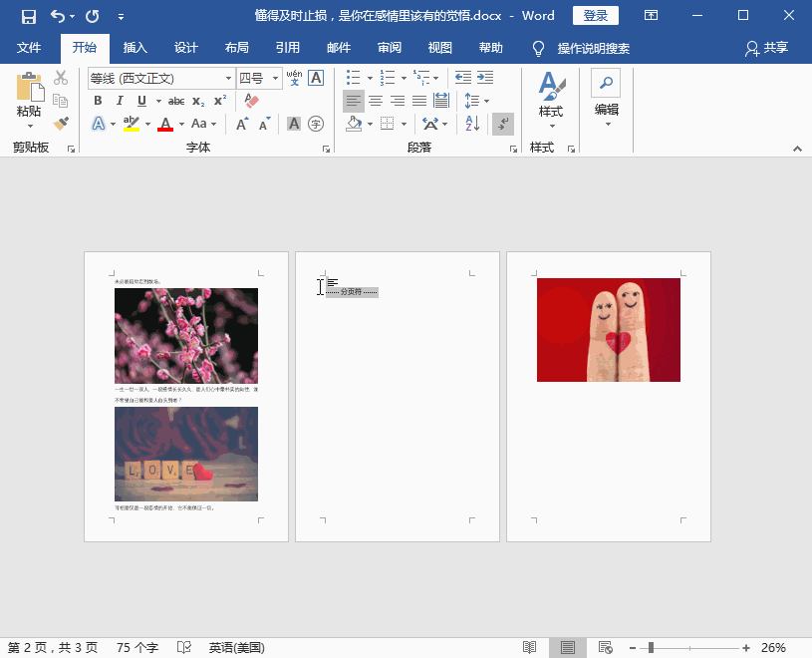Viewport: 812px width, 658px height.
Task: Click the 26% zoom level
Action: click(773, 648)
